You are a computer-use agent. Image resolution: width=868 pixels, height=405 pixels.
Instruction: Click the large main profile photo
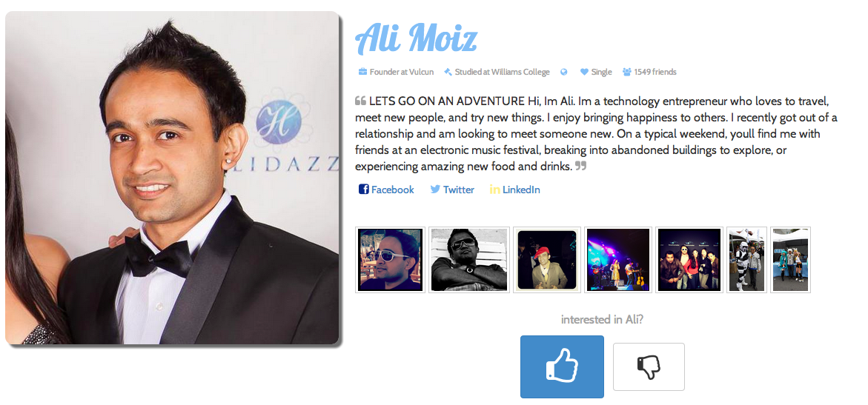click(x=172, y=178)
